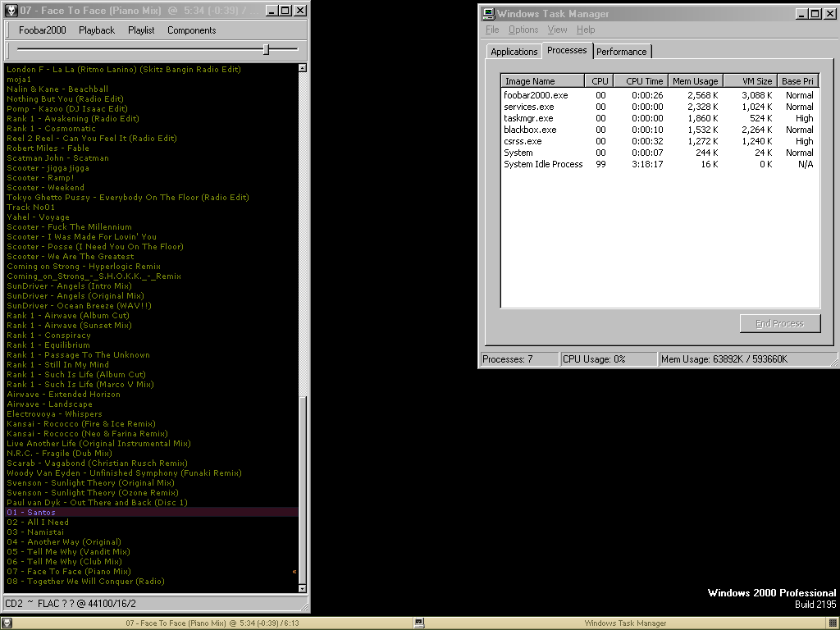Open the Playback menu
840x630 pixels.
pyautogui.click(x=97, y=30)
